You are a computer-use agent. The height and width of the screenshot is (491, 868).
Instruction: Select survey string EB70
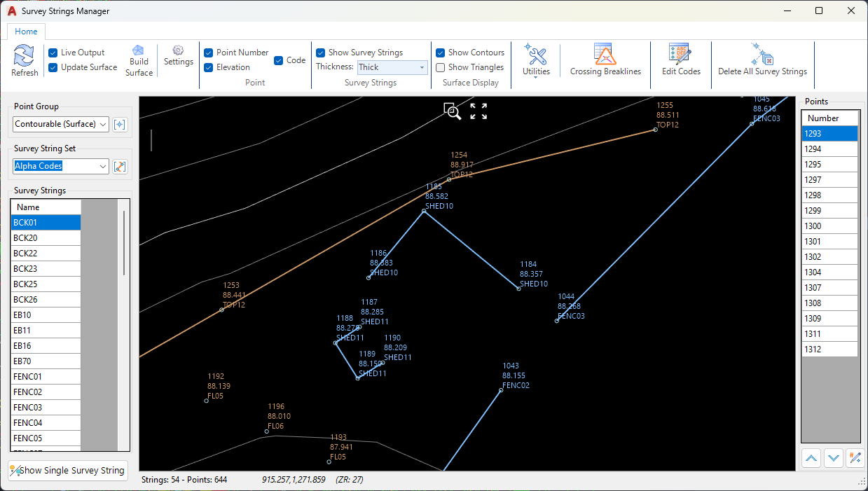(46, 361)
